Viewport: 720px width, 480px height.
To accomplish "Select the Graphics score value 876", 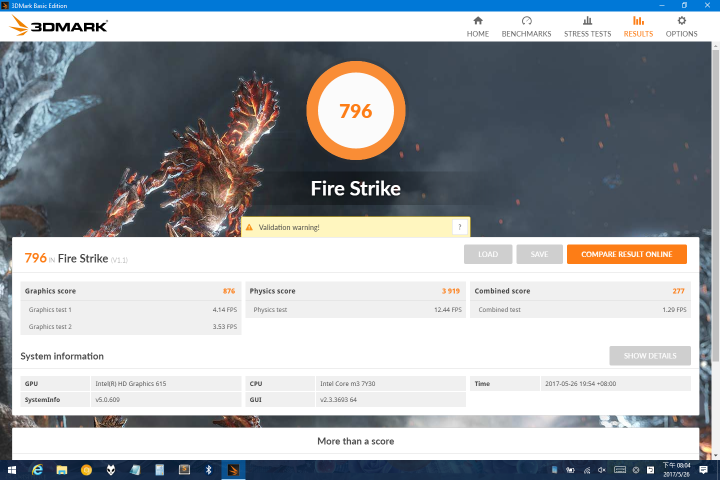I will 229,291.
